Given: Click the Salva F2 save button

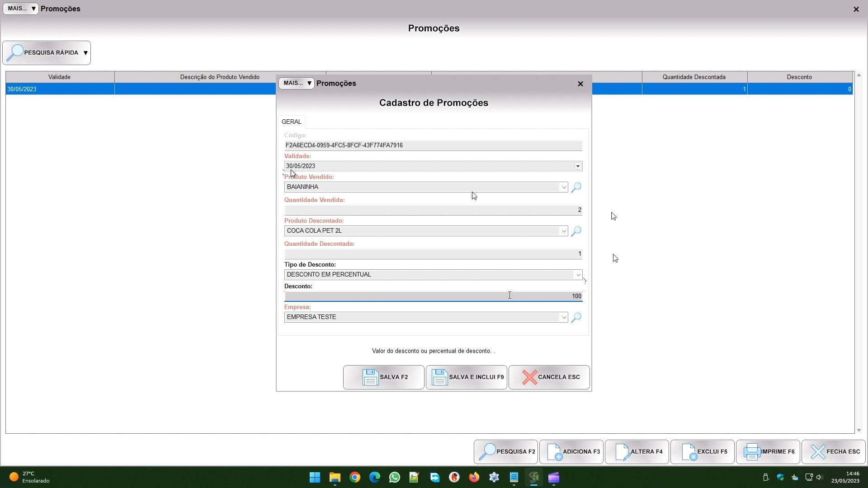Looking at the screenshot, I should pos(383,377).
